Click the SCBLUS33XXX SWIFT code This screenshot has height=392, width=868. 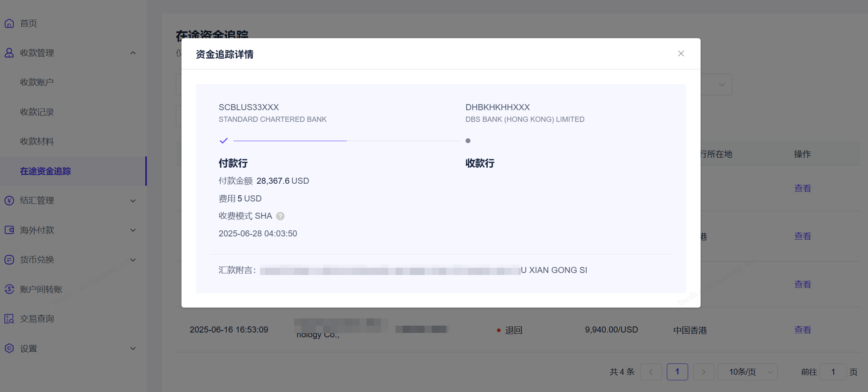[x=249, y=107]
